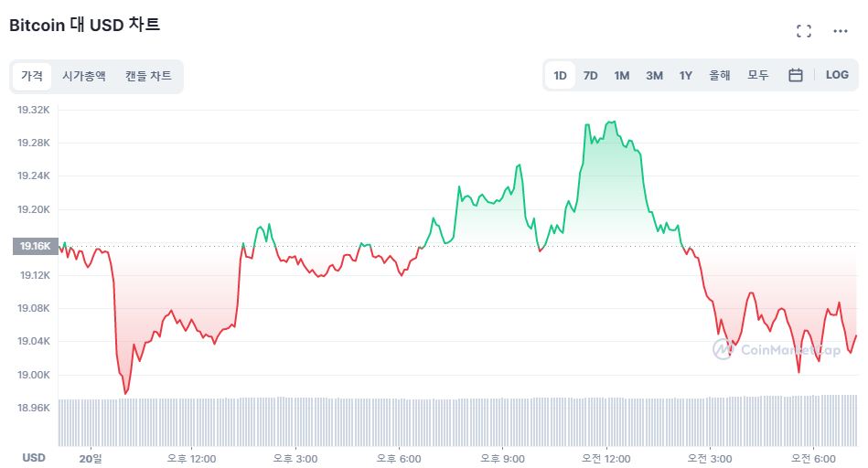Select the 1D time range

pyautogui.click(x=561, y=75)
